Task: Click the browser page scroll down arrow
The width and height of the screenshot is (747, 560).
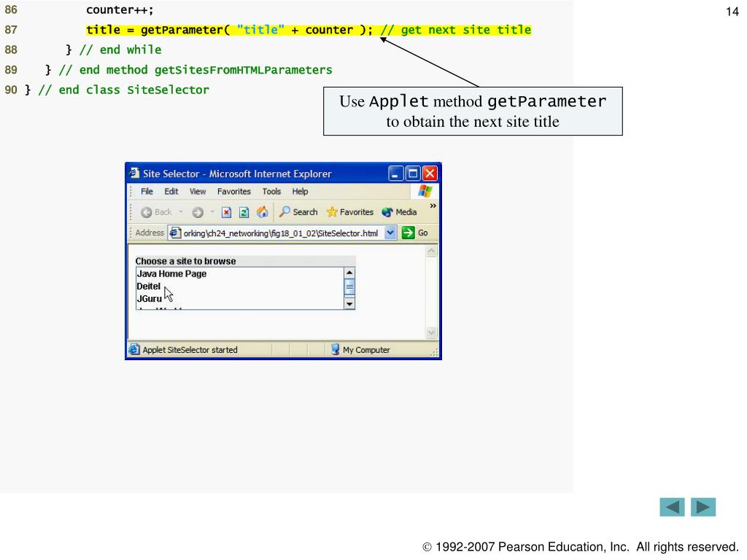Action: 431,332
